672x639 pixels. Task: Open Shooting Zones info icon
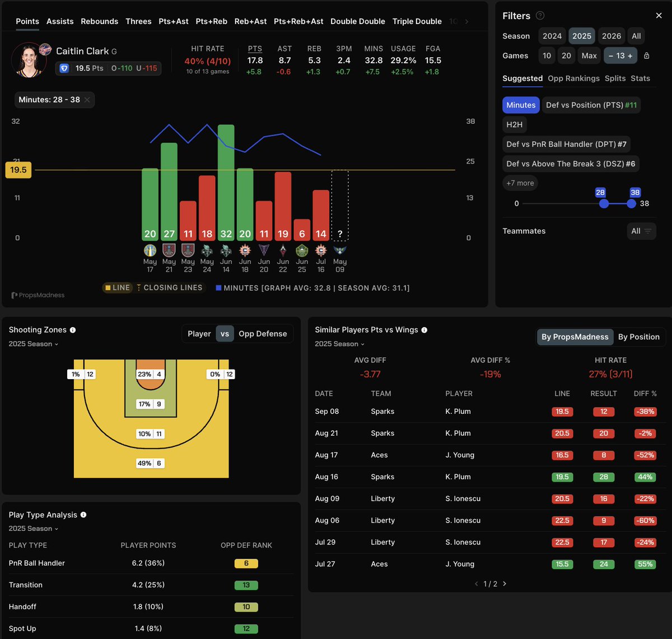click(73, 330)
